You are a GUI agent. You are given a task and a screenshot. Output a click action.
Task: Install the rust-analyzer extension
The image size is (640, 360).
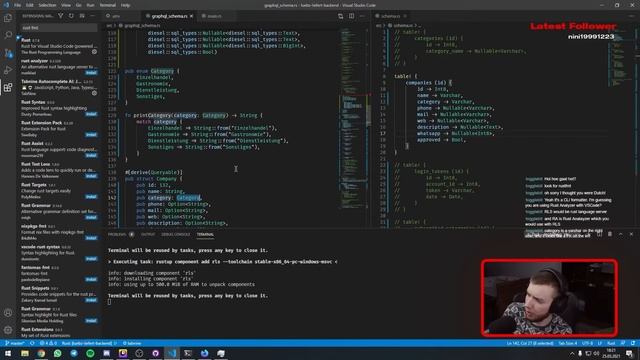point(91,73)
